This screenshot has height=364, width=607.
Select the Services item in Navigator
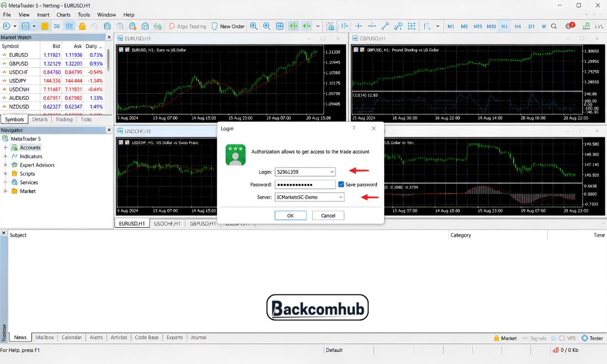point(29,183)
